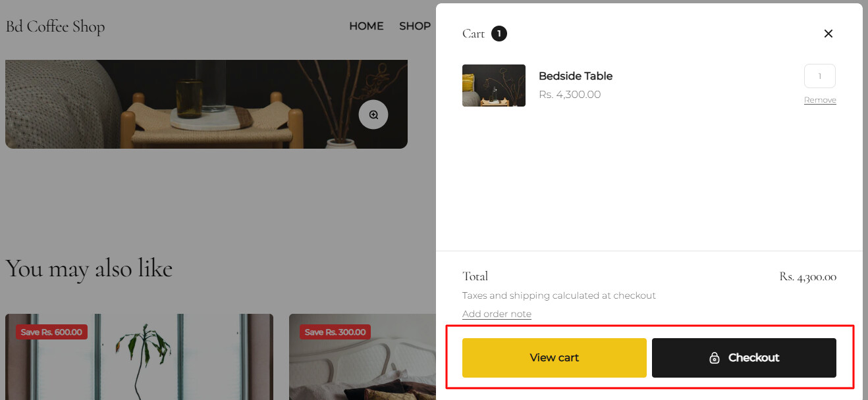
Task: Open the bed product with Save Rs. 300.00
Action: tap(362, 357)
